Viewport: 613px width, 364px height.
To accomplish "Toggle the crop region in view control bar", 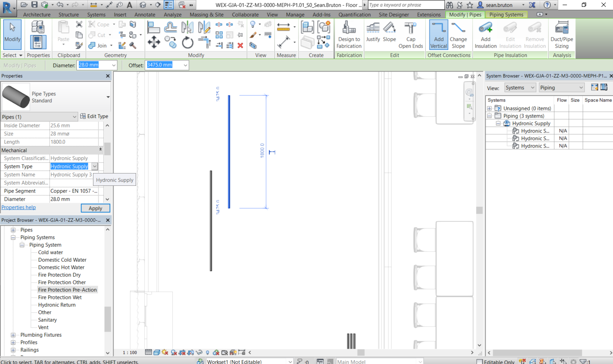I will coord(182,352).
